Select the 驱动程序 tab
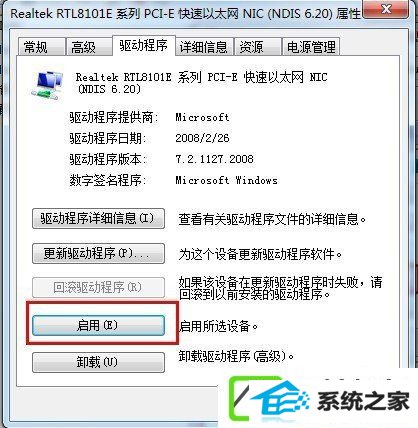Viewport: 418px width, 428px height. pos(144,45)
